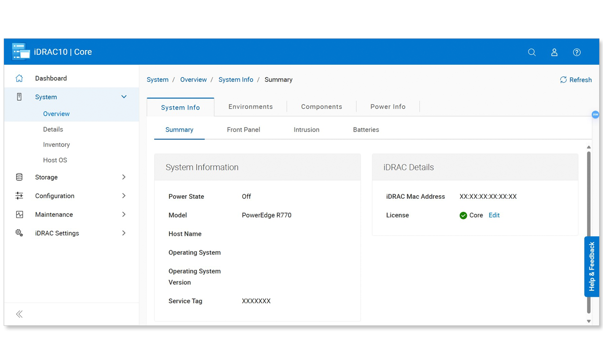
Task: Click the scrollbar up arrow
Action: (x=589, y=147)
